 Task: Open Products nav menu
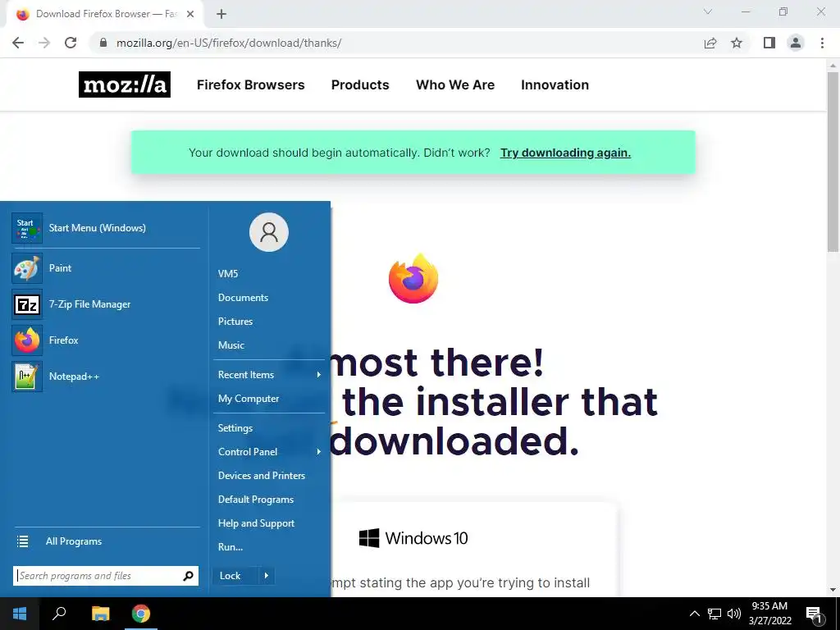pyautogui.click(x=360, y=84)
